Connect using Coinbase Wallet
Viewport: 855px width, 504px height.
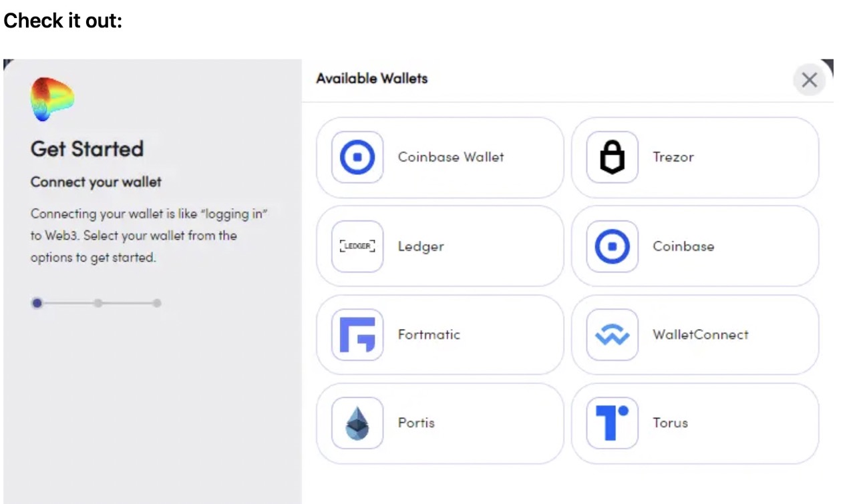[439, 157]
